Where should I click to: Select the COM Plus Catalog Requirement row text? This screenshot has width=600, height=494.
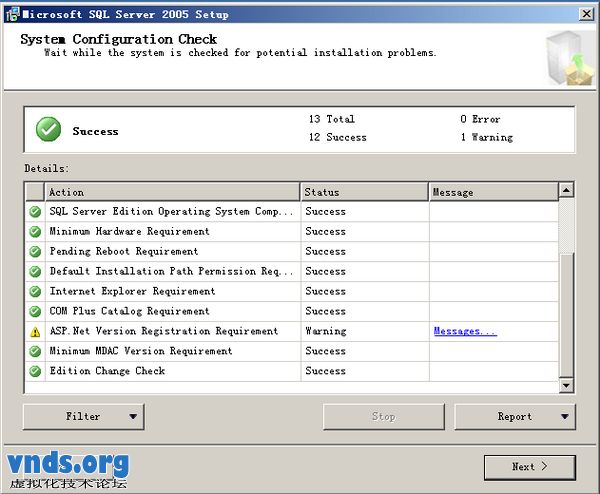[129, 311]
